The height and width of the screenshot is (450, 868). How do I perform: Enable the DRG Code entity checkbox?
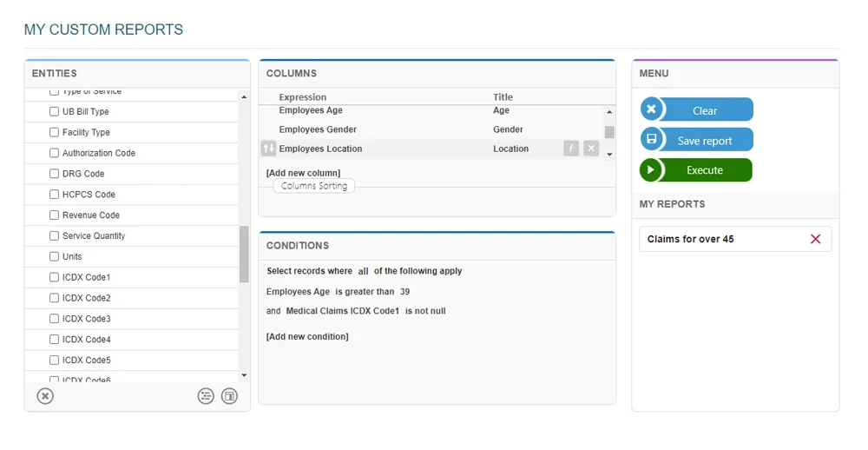click(x=55, y=174)
